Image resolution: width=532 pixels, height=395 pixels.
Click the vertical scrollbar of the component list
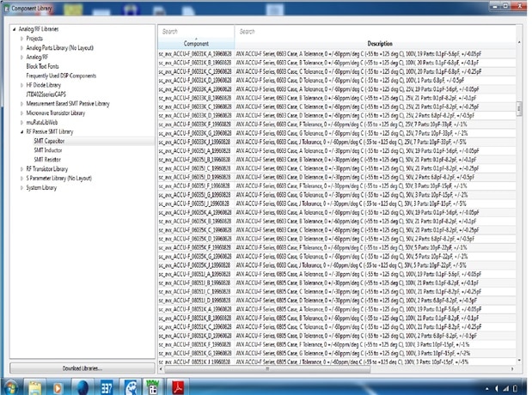click(x=517, y=215)
